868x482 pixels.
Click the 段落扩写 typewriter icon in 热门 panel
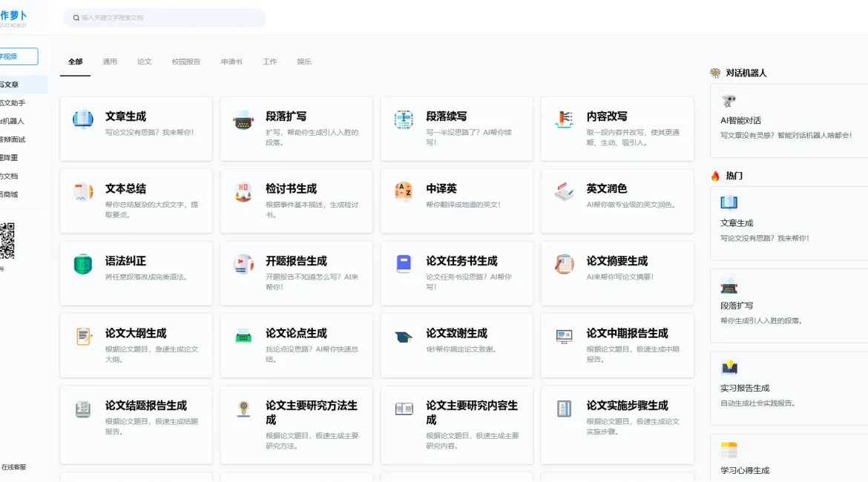click(x=729, y=286)
